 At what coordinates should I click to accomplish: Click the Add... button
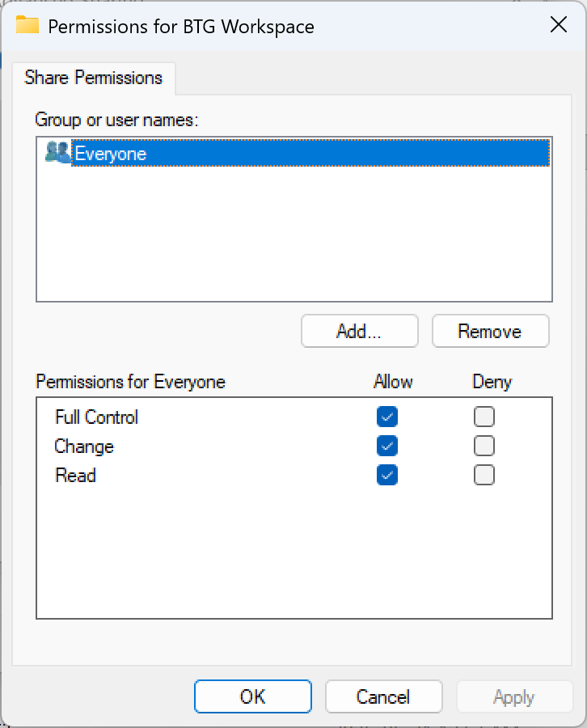coord(359,331)
